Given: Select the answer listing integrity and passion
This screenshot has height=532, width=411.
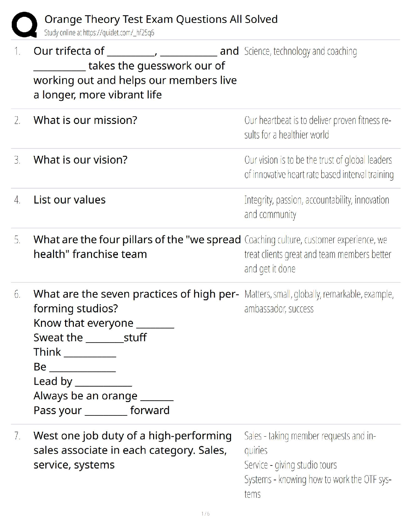Looking at the screenshot, I should coord(316,207).
